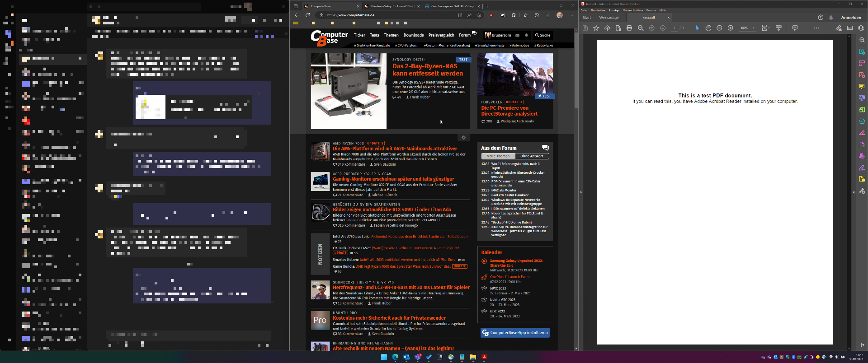Viewport: 868px width, 363px height.
Task: Click the browser back arrow
Action: coord(297,15)
